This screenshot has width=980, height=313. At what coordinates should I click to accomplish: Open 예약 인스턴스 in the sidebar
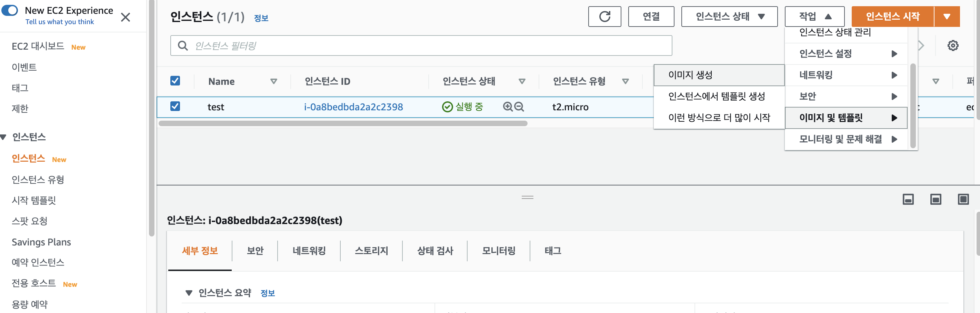[x=38, y=262]
